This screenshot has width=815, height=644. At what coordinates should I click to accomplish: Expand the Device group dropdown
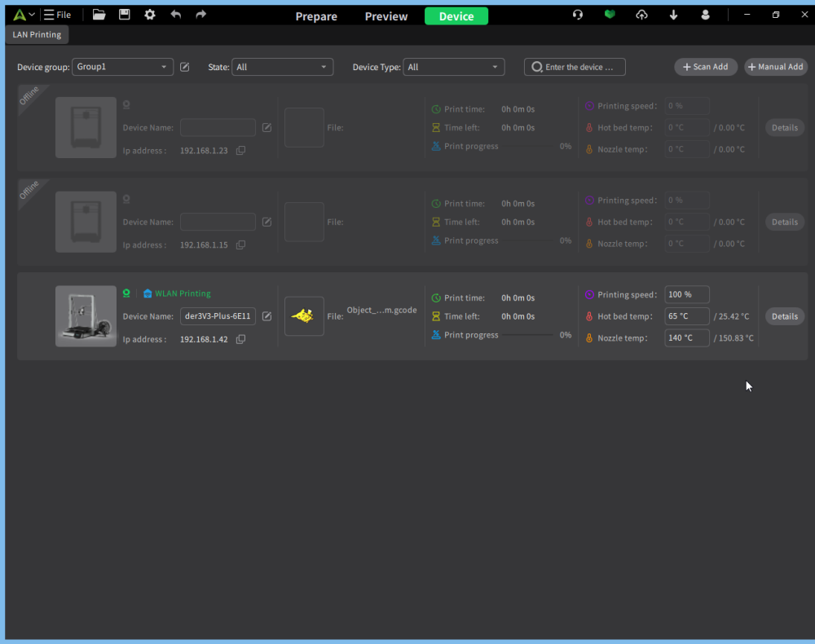(123, 67)
